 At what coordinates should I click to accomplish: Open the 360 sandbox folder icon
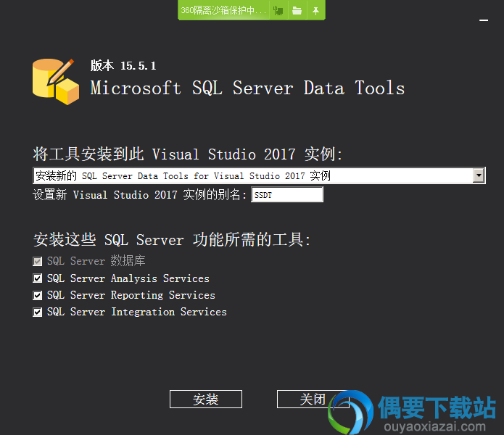[x=297, y=11]
